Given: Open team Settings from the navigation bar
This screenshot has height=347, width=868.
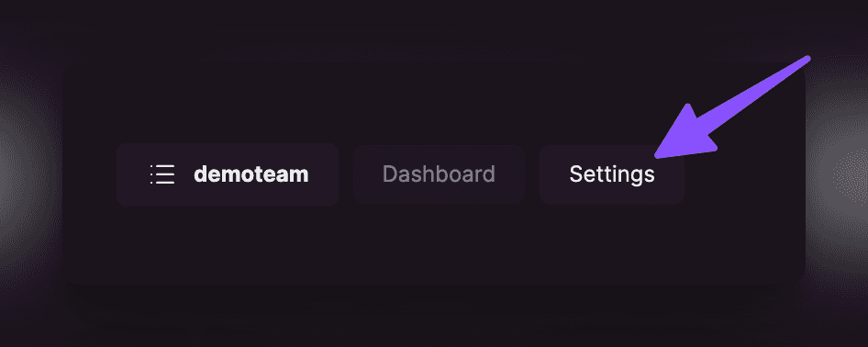Looking at the screenshot, I should coord(612,174).
